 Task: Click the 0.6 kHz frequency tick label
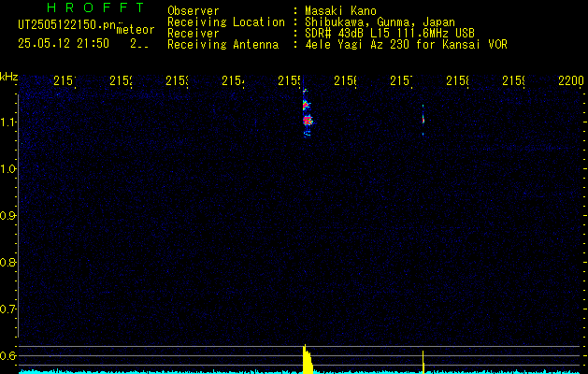7,355
